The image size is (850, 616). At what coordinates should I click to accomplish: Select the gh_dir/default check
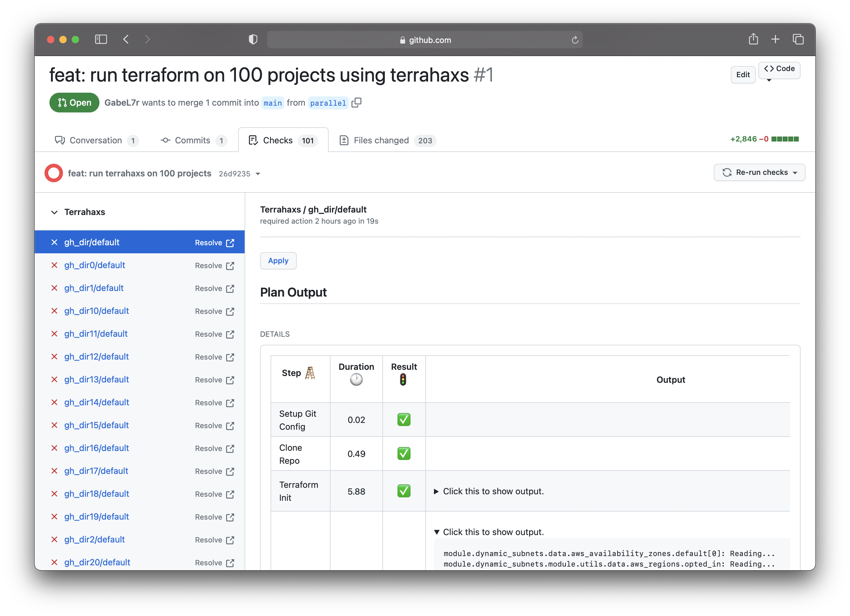(91, 242)
